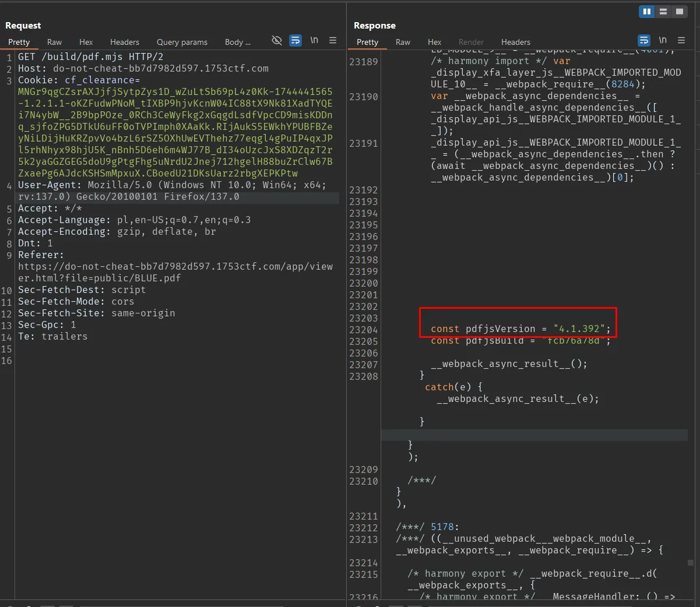Open the Response Headers tab

point(516,42)
